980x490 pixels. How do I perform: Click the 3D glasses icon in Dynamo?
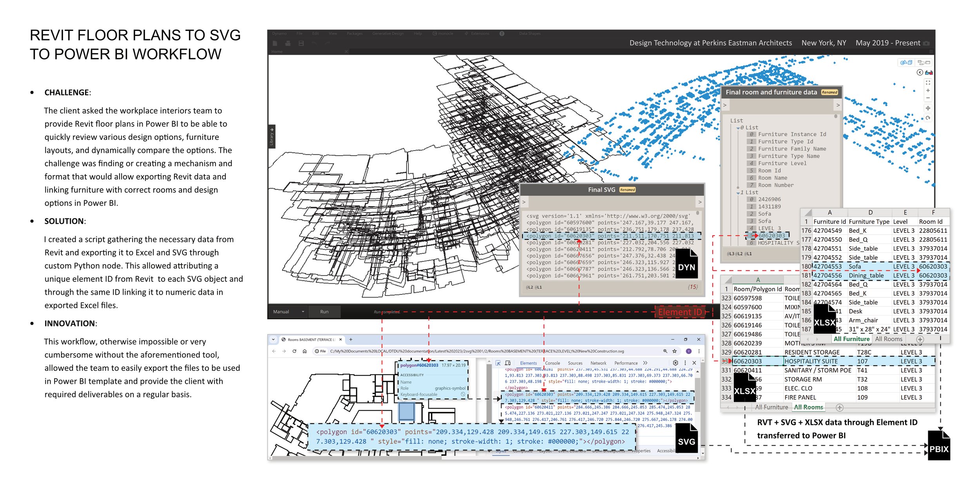tap(929, 73)
